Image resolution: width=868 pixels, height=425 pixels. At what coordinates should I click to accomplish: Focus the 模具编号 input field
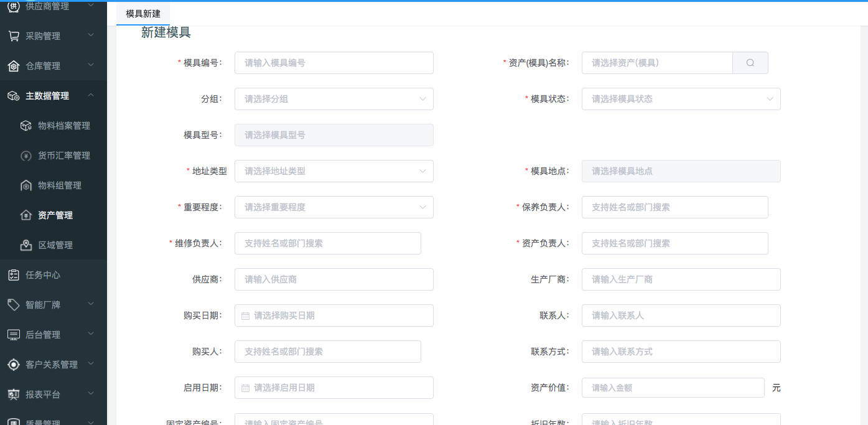pos(334,63)
